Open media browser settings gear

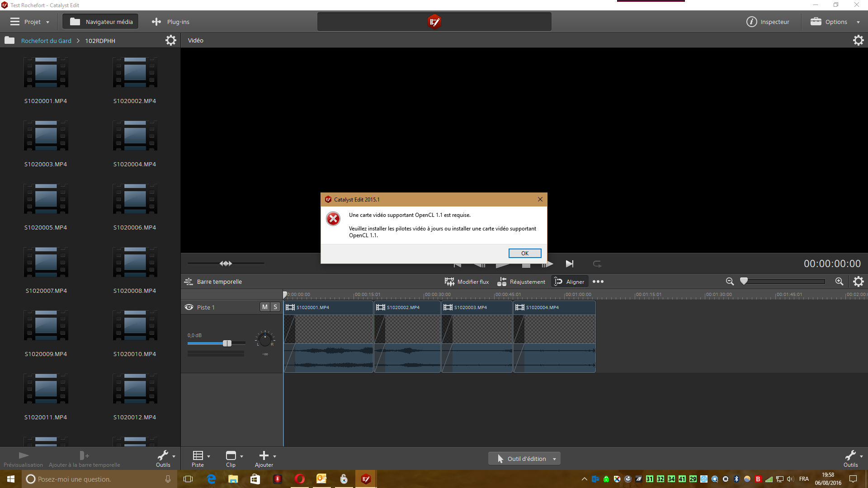click(170, 41)
